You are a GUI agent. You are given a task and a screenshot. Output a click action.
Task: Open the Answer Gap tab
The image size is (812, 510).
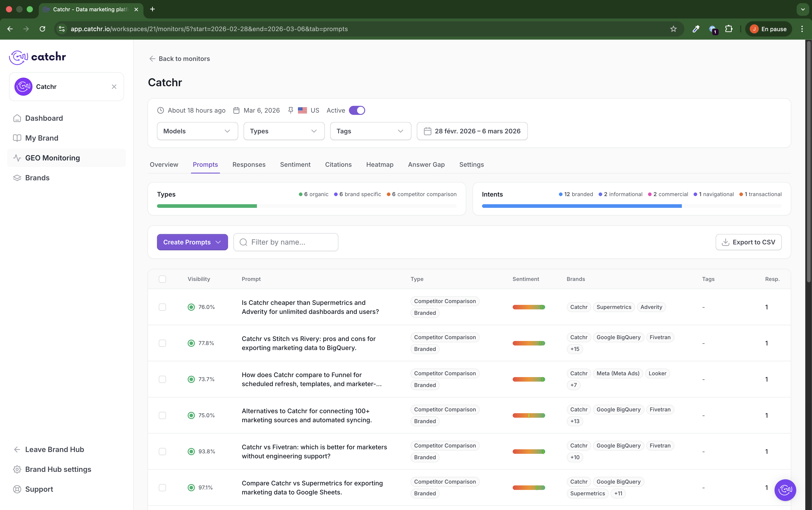click(426, 165)
